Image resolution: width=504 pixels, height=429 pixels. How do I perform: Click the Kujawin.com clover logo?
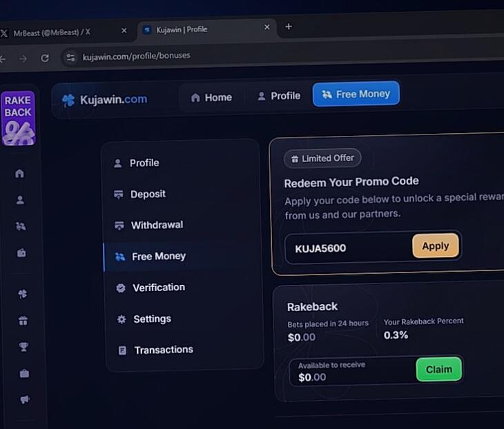click(x=68, y=101)
